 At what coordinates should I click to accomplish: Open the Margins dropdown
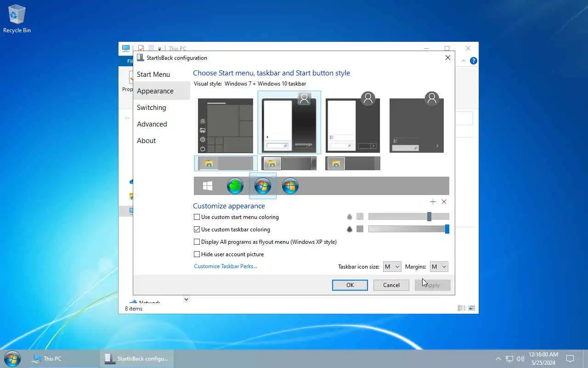(439, 266)
